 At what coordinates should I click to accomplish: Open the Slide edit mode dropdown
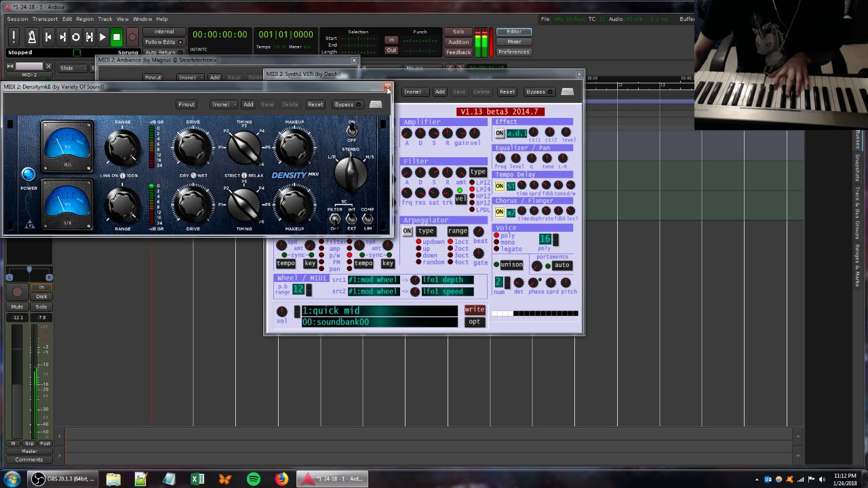(73, 68)
